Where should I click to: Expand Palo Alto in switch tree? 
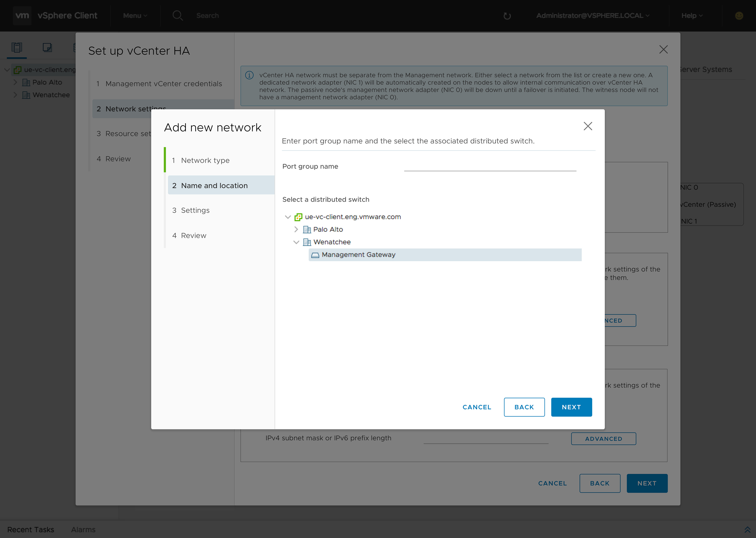[x=296, y=229]
